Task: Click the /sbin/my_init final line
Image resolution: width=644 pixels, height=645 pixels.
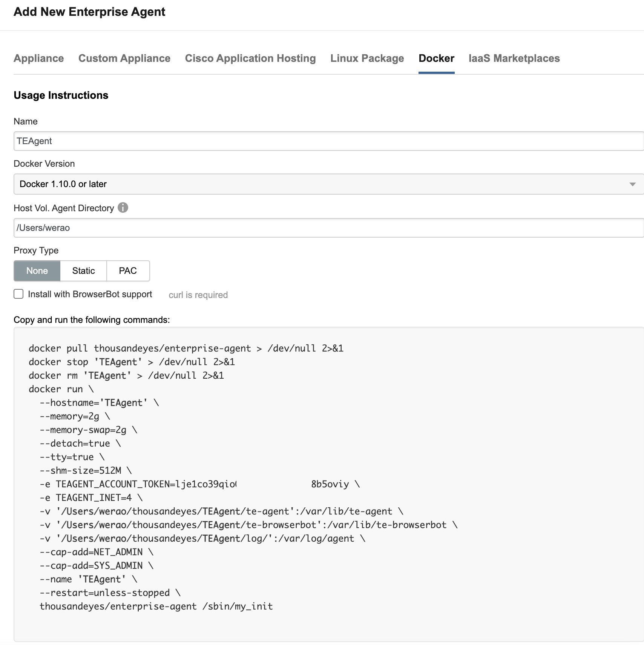Action: click(156, 606)
